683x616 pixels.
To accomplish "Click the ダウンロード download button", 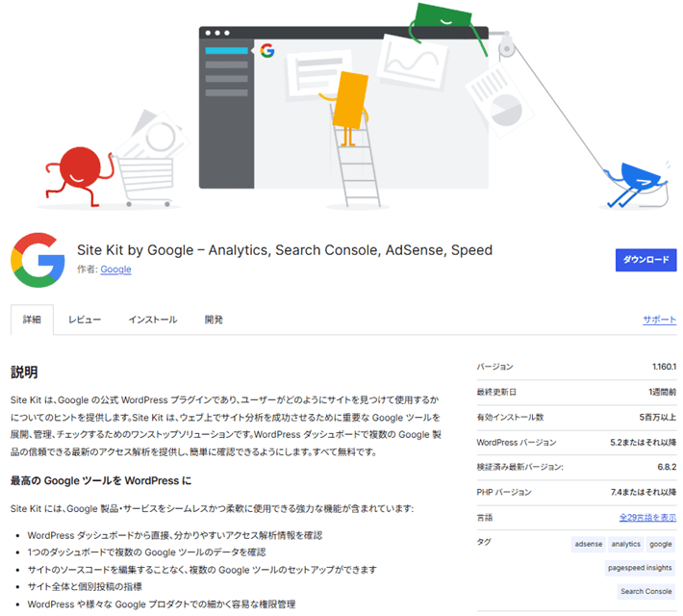I will pyautogui.click(x=645, y=260).
